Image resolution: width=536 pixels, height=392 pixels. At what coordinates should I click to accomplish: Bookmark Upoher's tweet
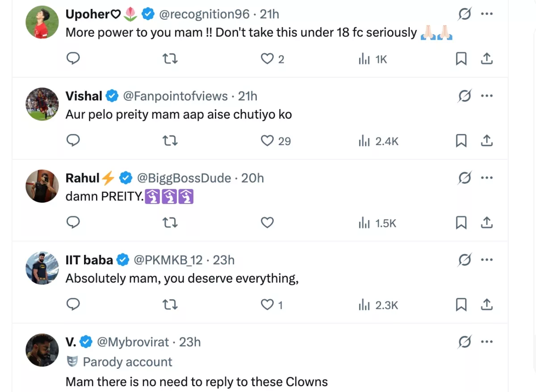point(461,58)
